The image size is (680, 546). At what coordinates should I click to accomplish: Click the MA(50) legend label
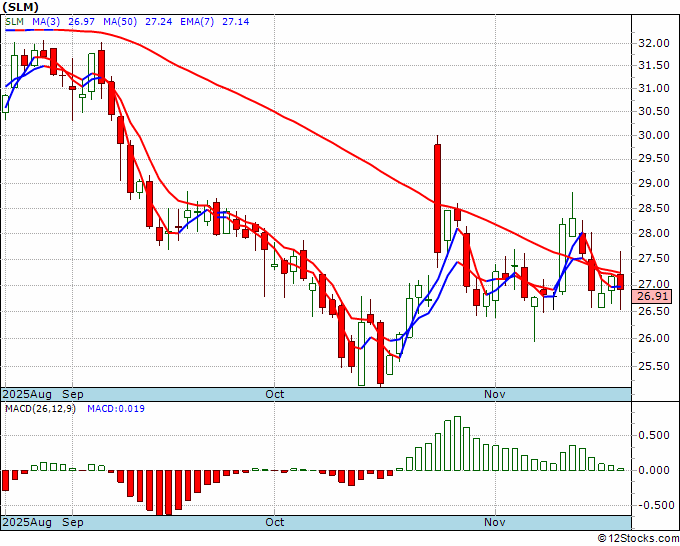[x=120, y=22]
